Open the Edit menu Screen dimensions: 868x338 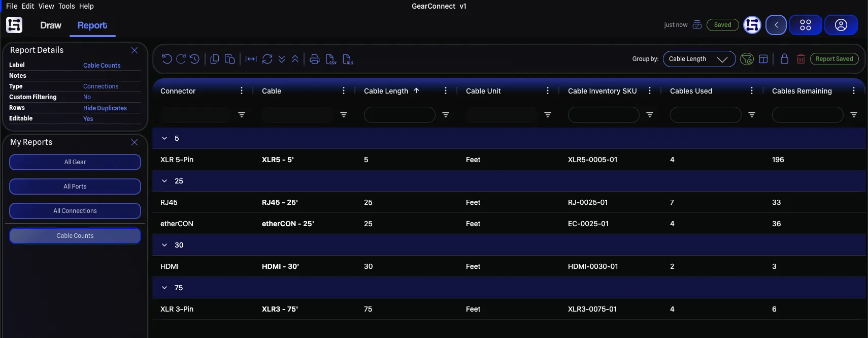28,6
